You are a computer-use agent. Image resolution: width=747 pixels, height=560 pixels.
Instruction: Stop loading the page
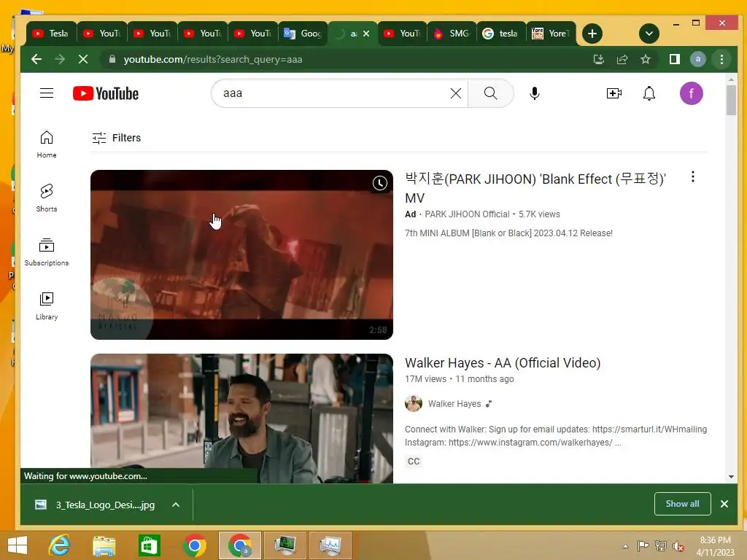pyautogui.click(x=83, y=60)
